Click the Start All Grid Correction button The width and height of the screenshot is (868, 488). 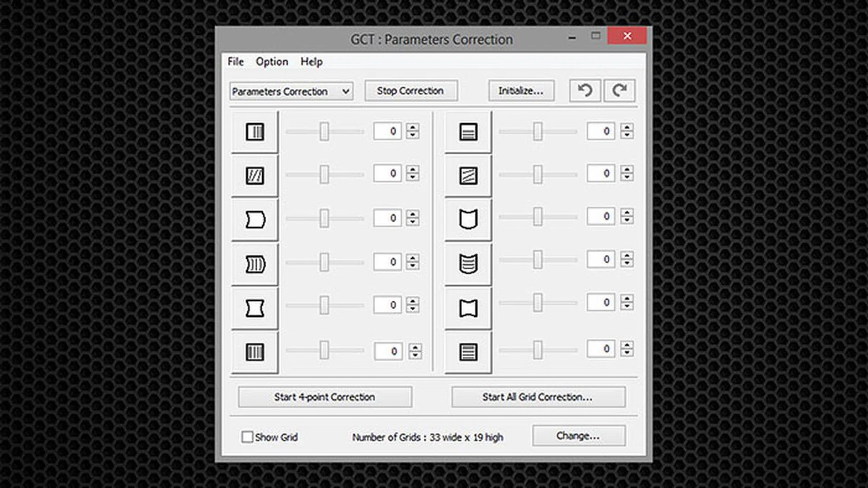[x=538, y=397]
